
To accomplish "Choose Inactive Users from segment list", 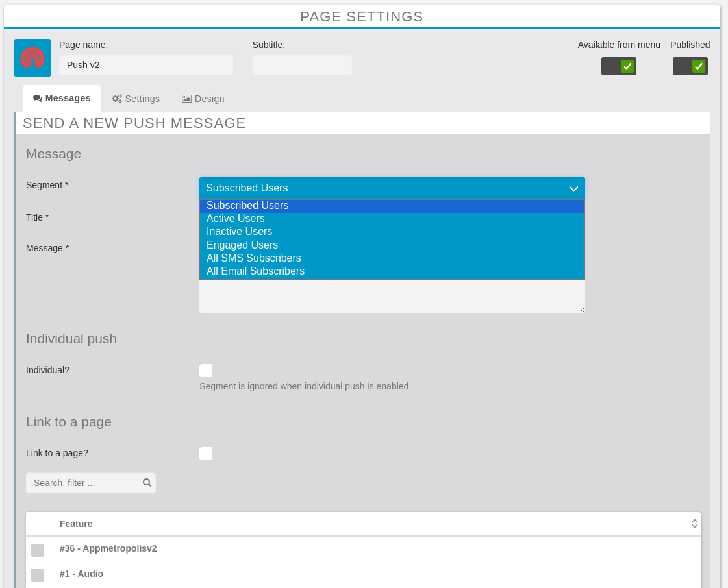I will tap(239, 232).
